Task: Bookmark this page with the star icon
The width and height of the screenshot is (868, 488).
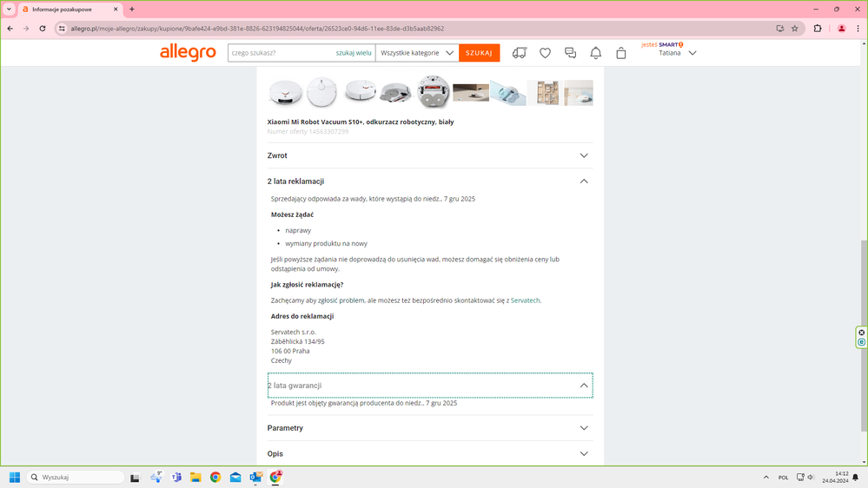Action: [795, 28]
